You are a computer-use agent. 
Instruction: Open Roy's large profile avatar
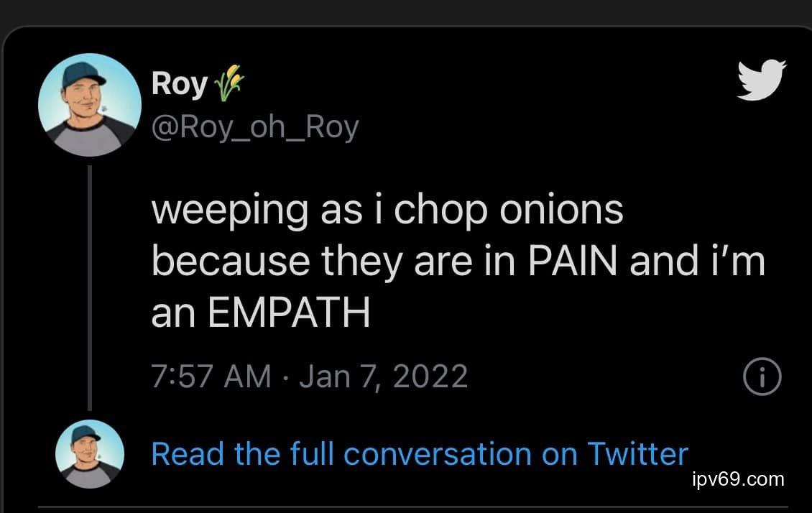[x=90, y=104]
